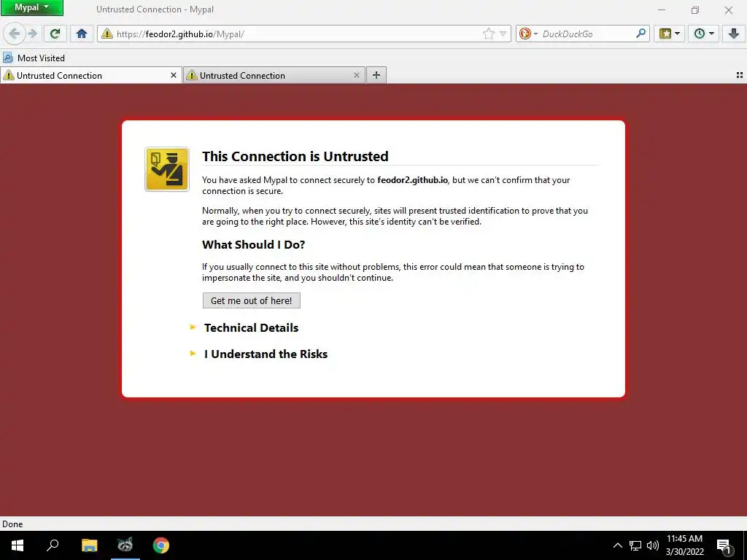Click the What Should I Do? heading

tap(253, 245)
